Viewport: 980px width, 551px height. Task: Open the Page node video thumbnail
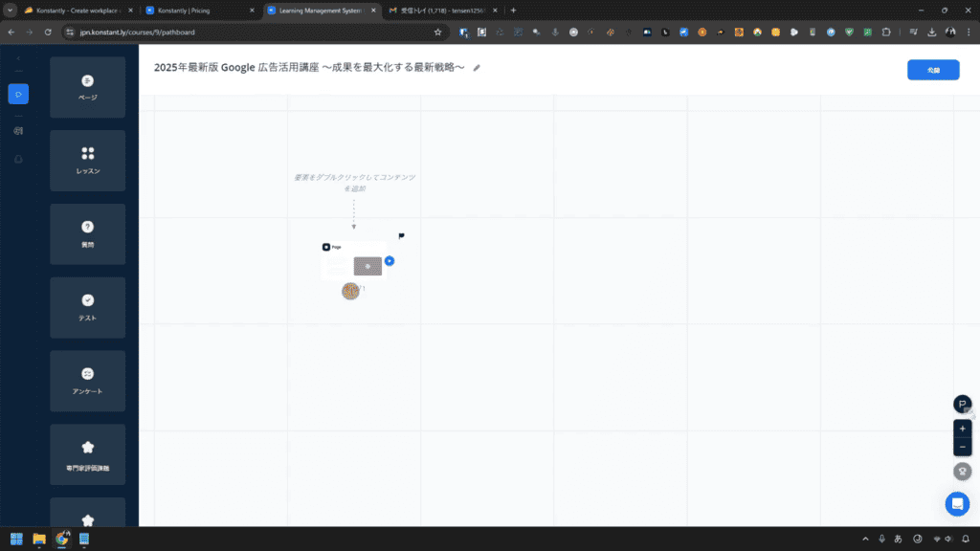click(367, 266)
